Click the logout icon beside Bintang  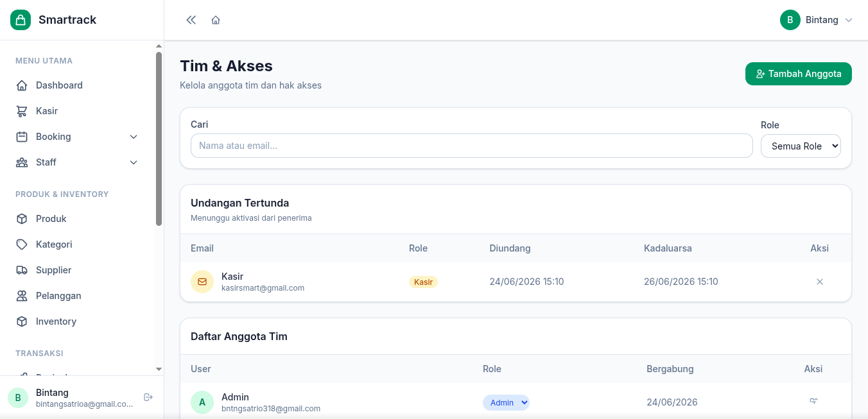pyautogui.click(x=148, y=397)
